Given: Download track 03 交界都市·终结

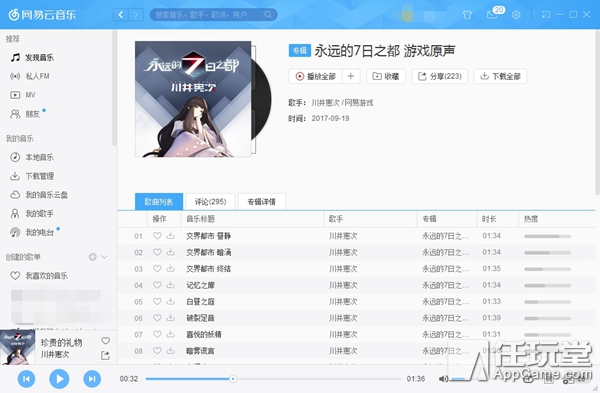Looking at the screenshot, I should [x=171, y=269].
